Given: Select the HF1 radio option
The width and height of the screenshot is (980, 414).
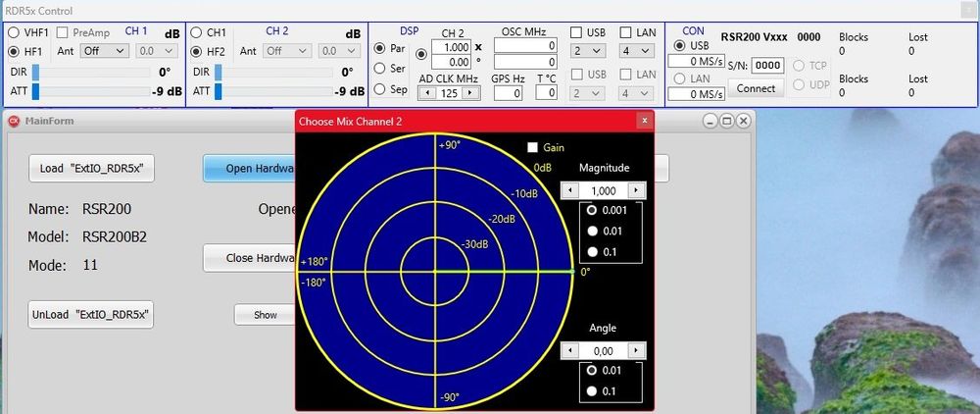Looking at the screenshot, I should click(x=13, y=52).
